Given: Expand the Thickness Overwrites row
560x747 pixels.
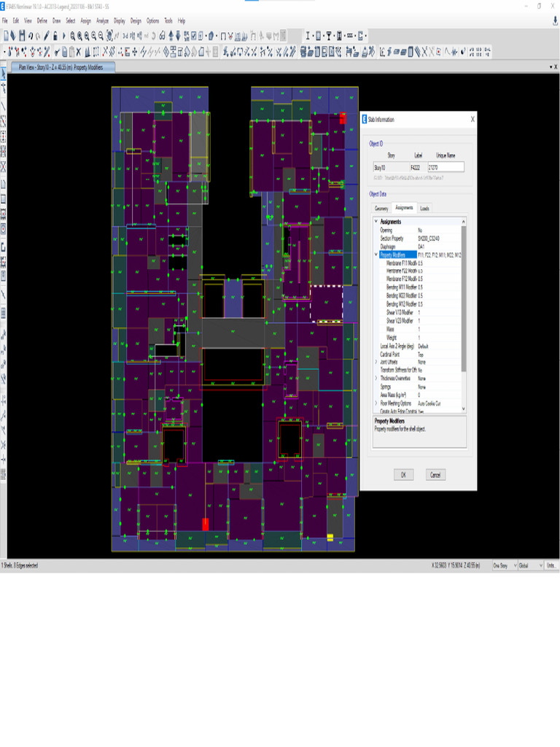Looking at the screenshot, I should click(x=376, y=379).
